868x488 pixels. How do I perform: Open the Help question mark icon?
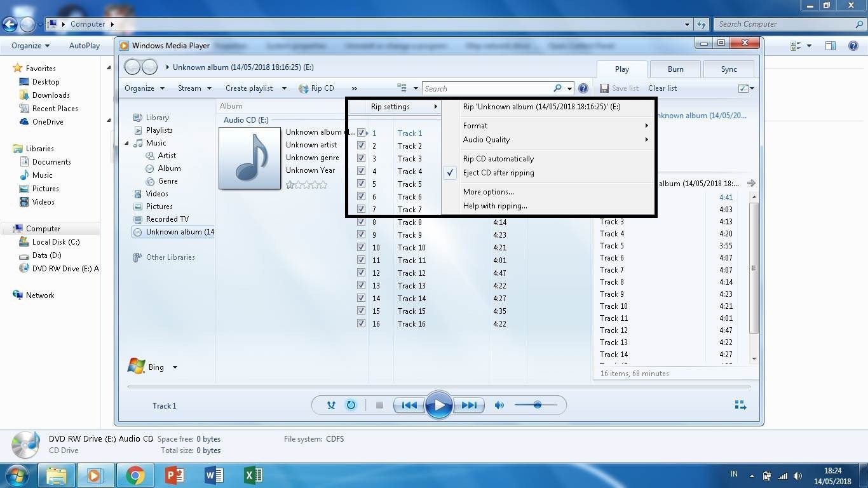[583, 88]
